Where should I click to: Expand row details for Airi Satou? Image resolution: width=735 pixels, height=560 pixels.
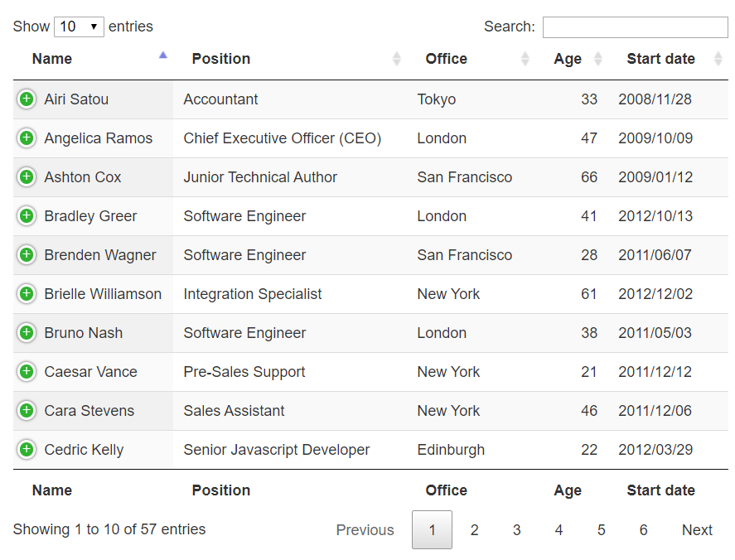click(x=27, y=99)
